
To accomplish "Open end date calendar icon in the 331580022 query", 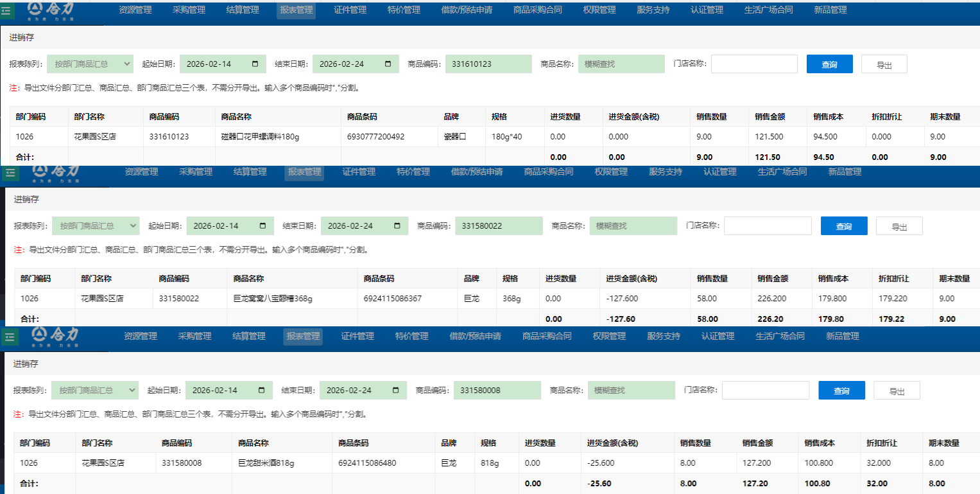I will [x=397, y=226].
